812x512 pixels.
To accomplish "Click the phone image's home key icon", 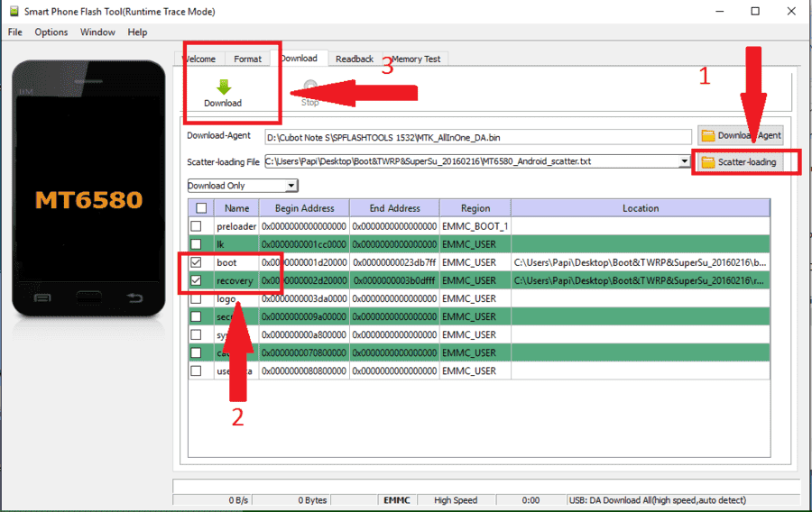I will [88, 297].
